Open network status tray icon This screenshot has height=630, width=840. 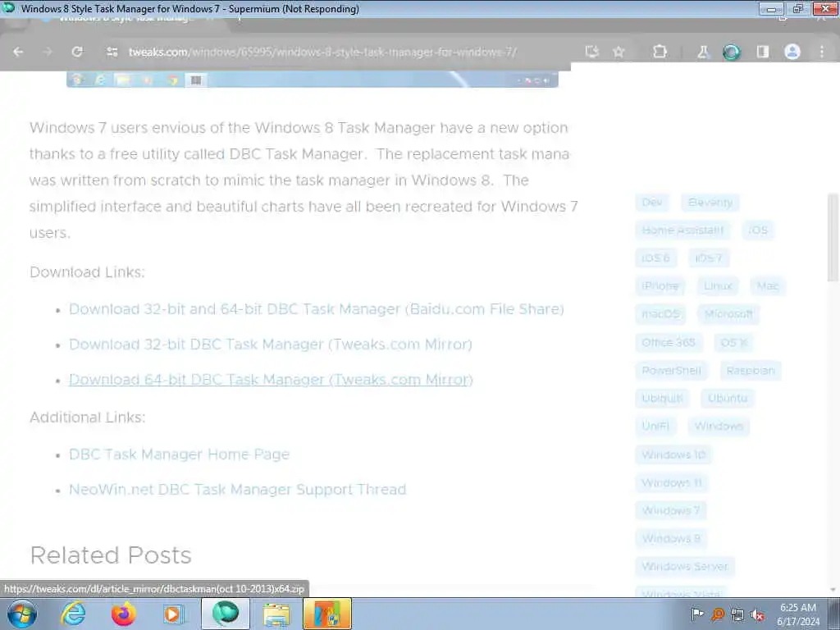[737, 614]
